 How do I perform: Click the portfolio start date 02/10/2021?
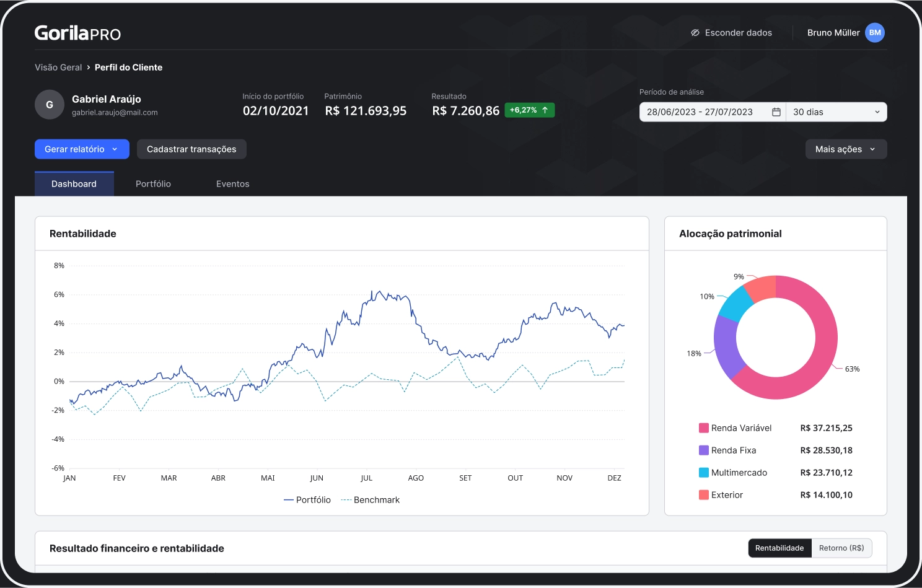pyautogui.click(x=276, y=111)
